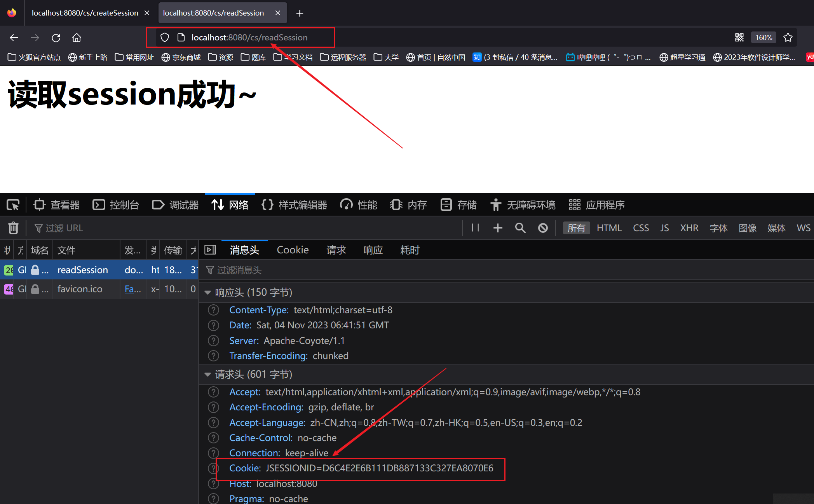Select the readSession request row
Viewport: 814px width, 504px height.
pos(99,270)
